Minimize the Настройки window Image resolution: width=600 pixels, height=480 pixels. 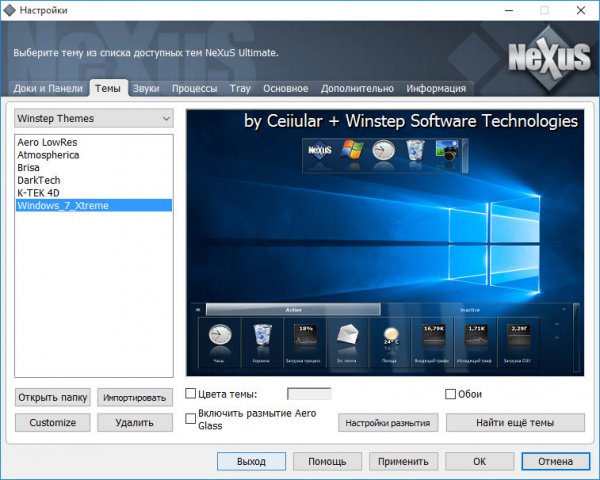coord(509,10)
